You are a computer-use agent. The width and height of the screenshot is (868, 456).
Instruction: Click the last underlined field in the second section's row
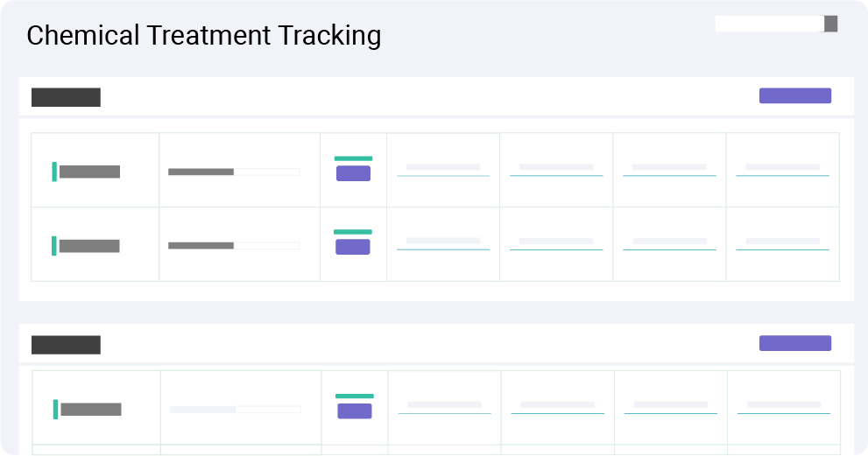pos(784,408)
